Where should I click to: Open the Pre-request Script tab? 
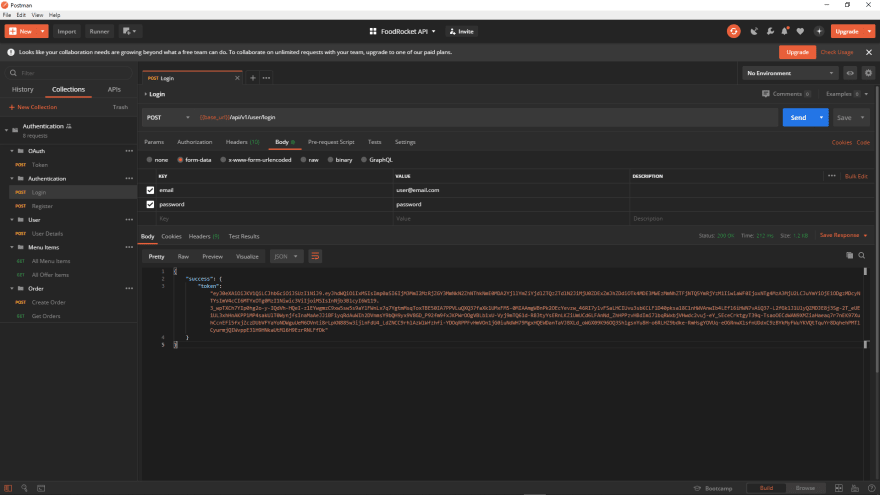point(331,142)
